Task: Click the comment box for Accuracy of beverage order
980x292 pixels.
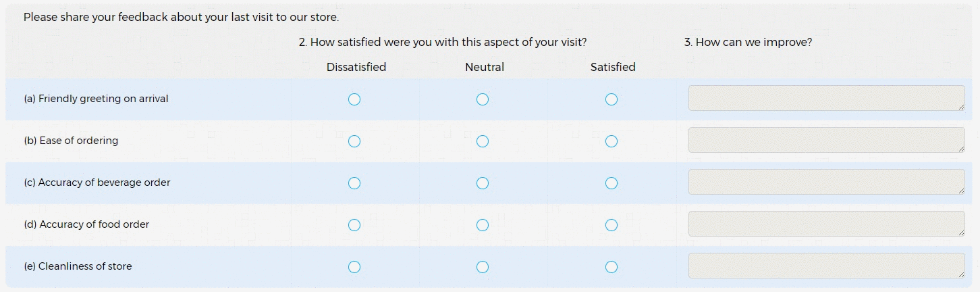Action: coord(826,182)
